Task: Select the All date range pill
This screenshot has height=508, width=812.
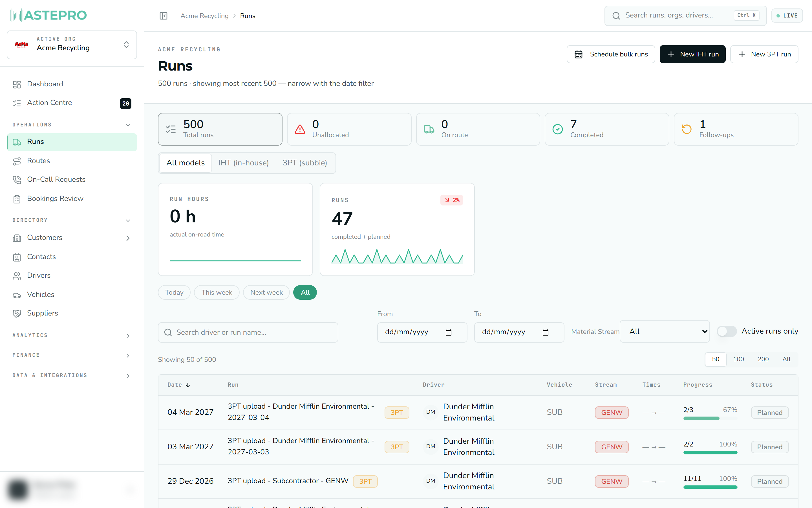Action: point(305,292)
